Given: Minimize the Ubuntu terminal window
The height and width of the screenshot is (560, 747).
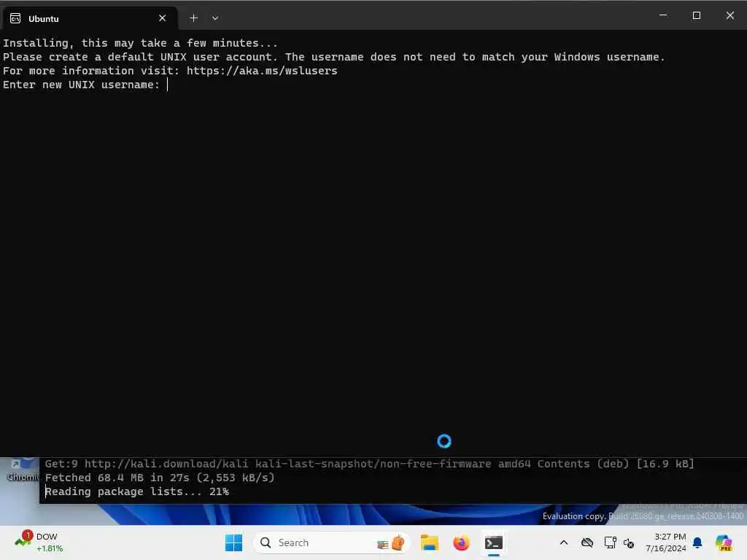Looking at the screenshot, I should [662, 15].
